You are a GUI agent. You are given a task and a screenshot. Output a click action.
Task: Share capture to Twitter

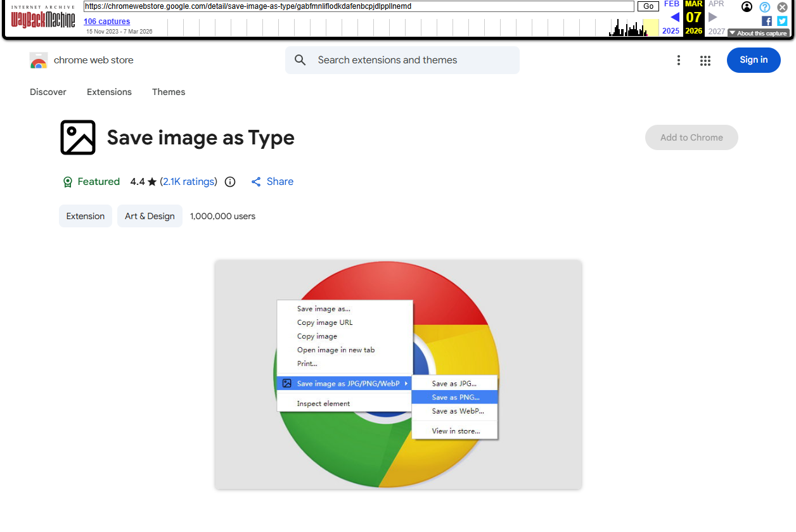tap(781, 20)
